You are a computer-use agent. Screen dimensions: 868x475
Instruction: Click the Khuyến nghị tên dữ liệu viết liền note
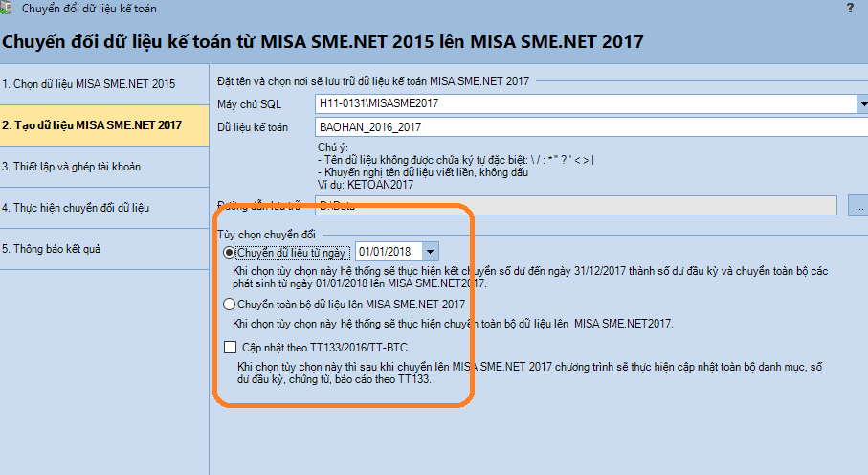pyautogui.click(x=423, y=172)
